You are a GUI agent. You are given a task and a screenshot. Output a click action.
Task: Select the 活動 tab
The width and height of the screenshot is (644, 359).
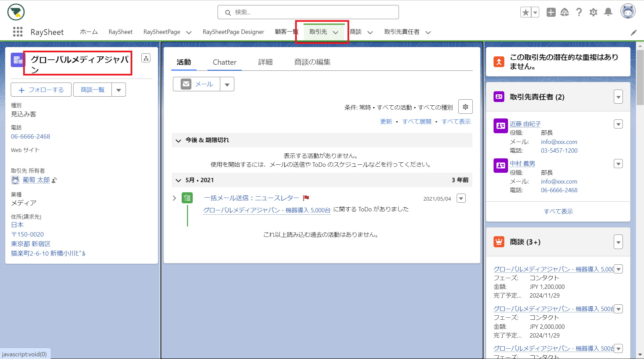point(184,62)
